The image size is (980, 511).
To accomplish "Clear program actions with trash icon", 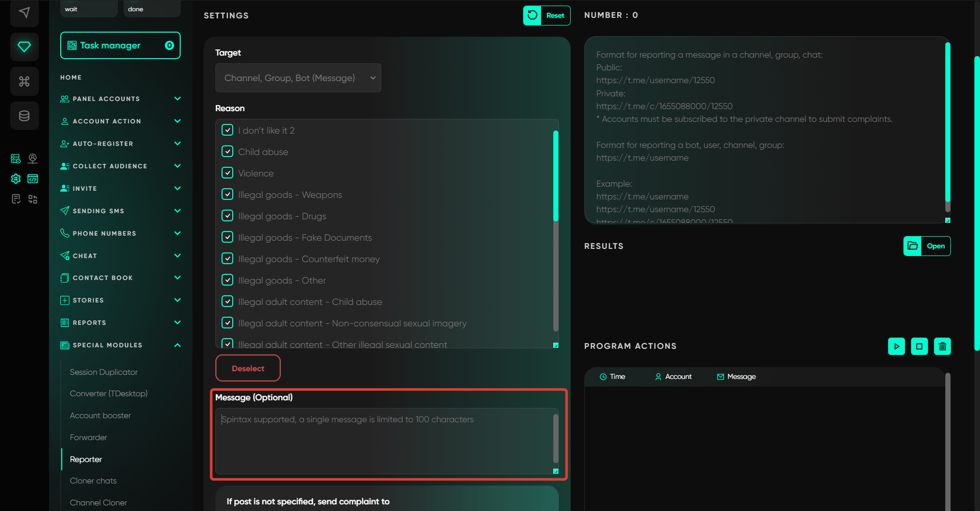I will 942,346.
